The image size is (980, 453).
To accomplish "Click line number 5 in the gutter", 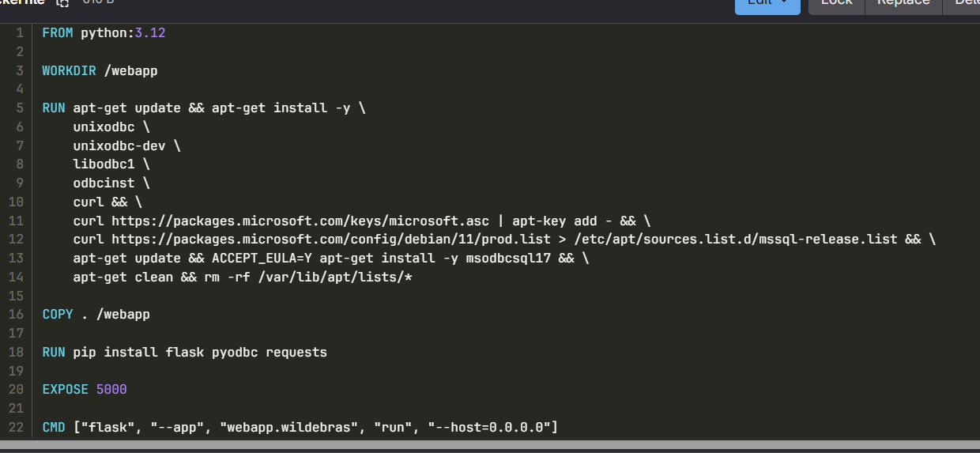I will pyautogui.click(x=20, y=108).
